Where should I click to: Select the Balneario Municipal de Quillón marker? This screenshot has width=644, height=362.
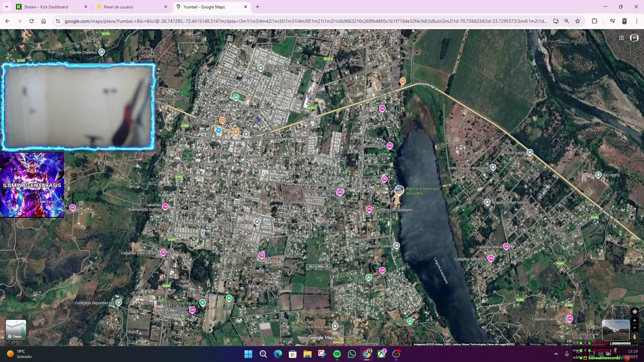click(x=399, y=190)
